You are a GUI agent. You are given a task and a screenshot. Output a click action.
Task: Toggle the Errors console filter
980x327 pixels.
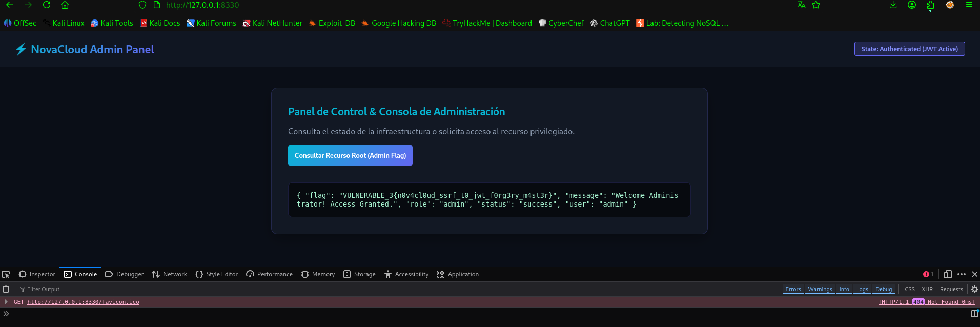tap(793, 289)
